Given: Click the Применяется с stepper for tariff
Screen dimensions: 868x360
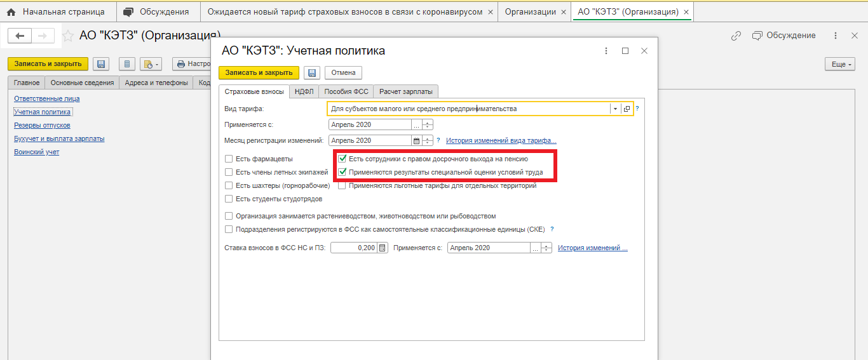Looking at the screenshot, I should tap(428, 124).
